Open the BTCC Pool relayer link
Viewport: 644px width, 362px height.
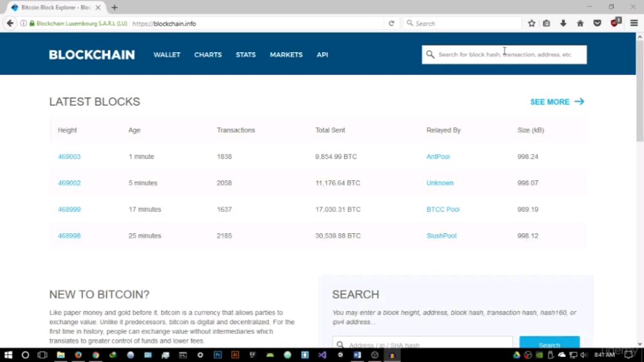443,209
